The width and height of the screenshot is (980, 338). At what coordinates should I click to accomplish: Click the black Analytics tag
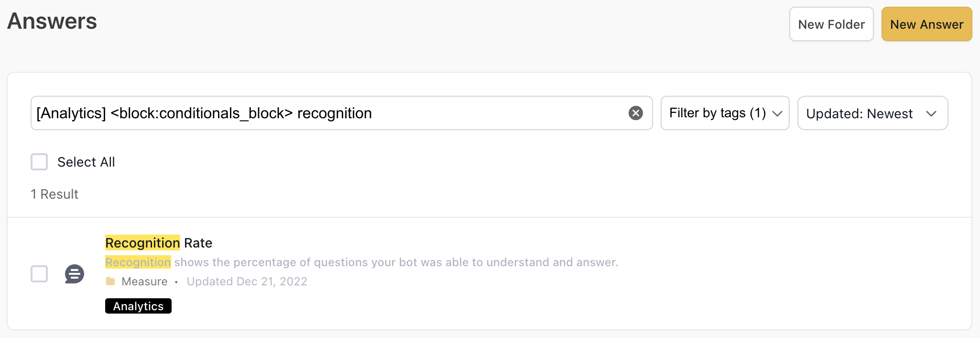pos(138,306)
